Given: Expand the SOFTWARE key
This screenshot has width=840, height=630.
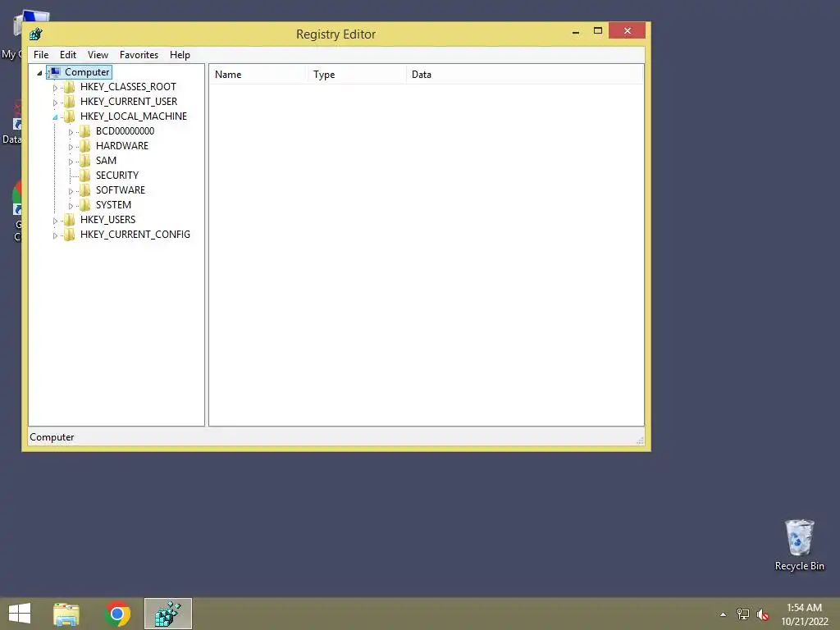Looking at the screenshot, I should point(71,191).
